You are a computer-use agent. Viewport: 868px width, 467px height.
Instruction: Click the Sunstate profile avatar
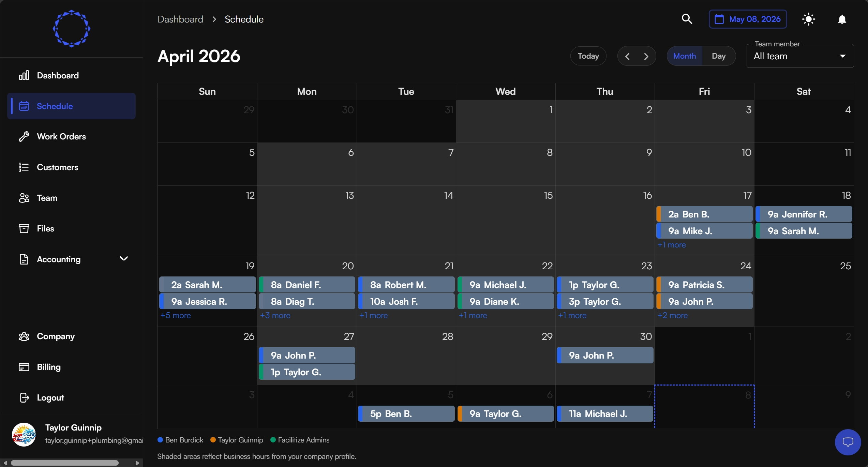pos(24,435)
